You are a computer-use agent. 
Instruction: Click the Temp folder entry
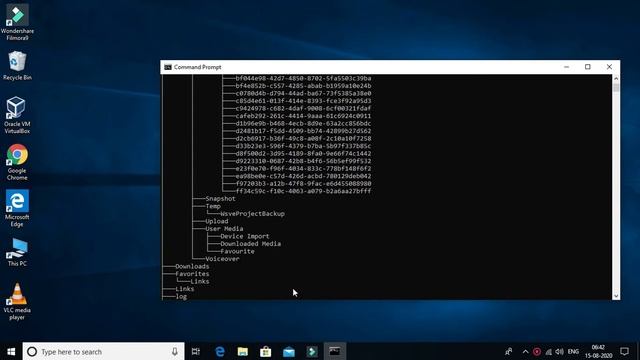[x=213, y=207]
